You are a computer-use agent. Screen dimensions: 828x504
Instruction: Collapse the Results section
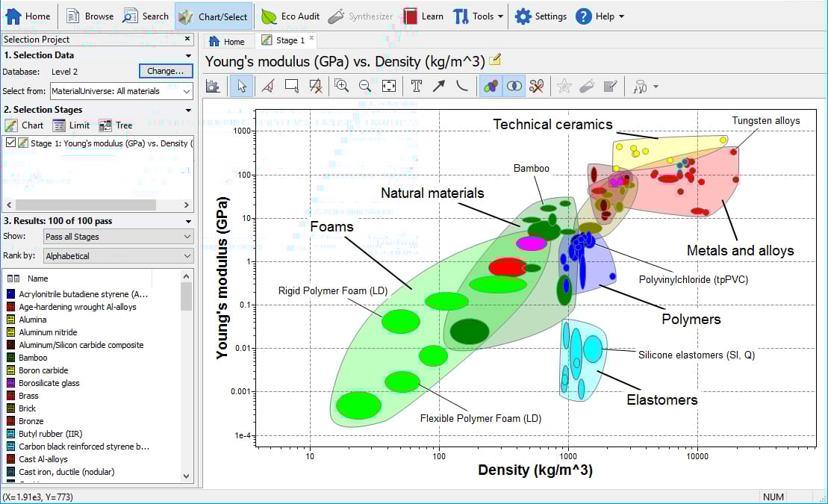point(188,221)
